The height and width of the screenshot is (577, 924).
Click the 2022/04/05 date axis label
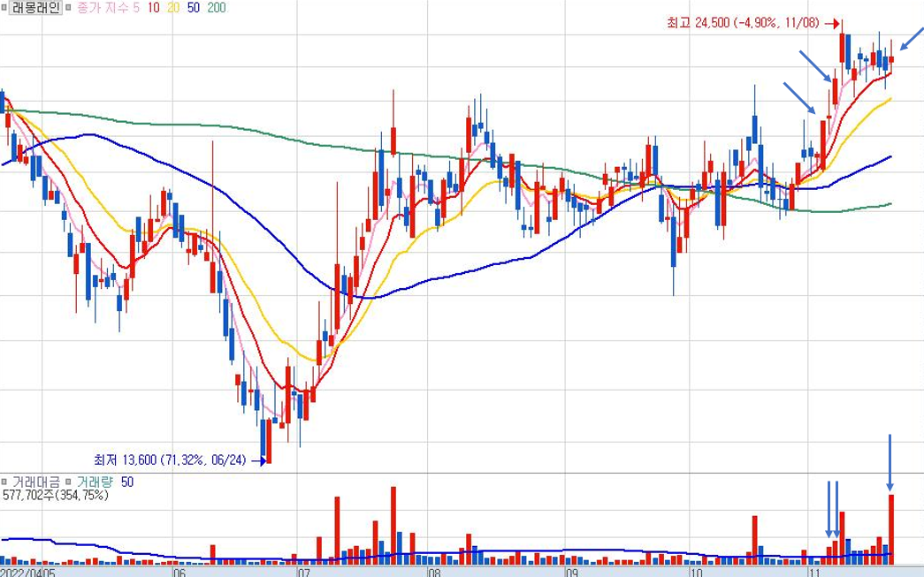(x=28, y=573)
